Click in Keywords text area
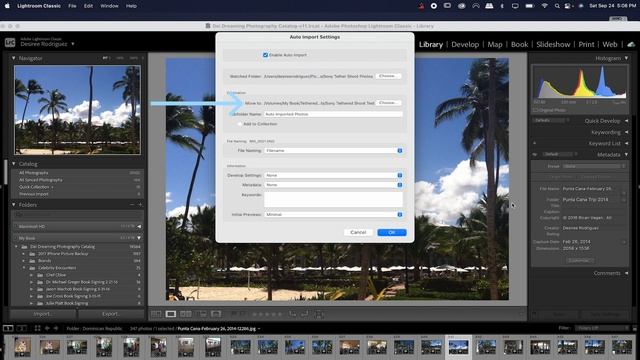This screenshot has height=360, width=640. point(333,199)
